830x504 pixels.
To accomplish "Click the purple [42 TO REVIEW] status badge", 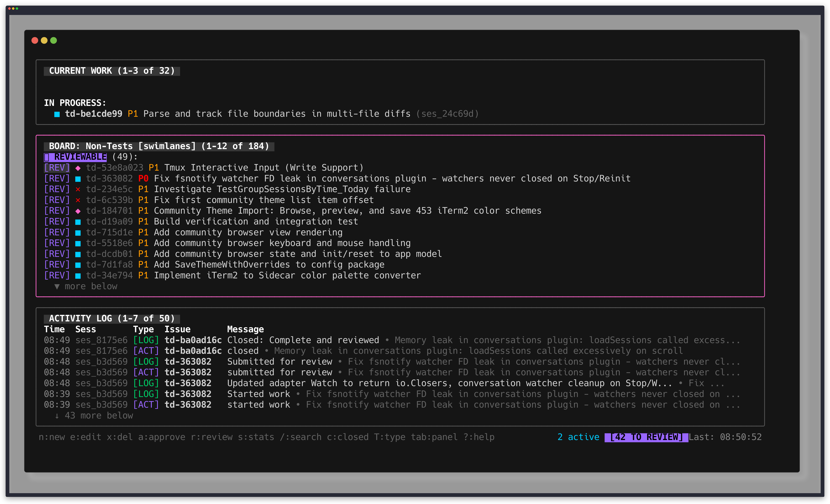I will click(646, 437).
